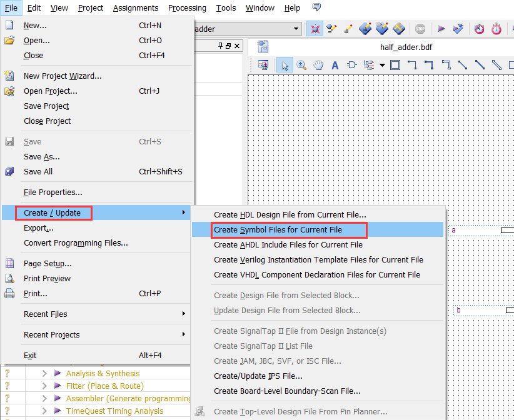Click the Stop Processing icon
This screenshot has height=420, width=514.
click(420, 29)
